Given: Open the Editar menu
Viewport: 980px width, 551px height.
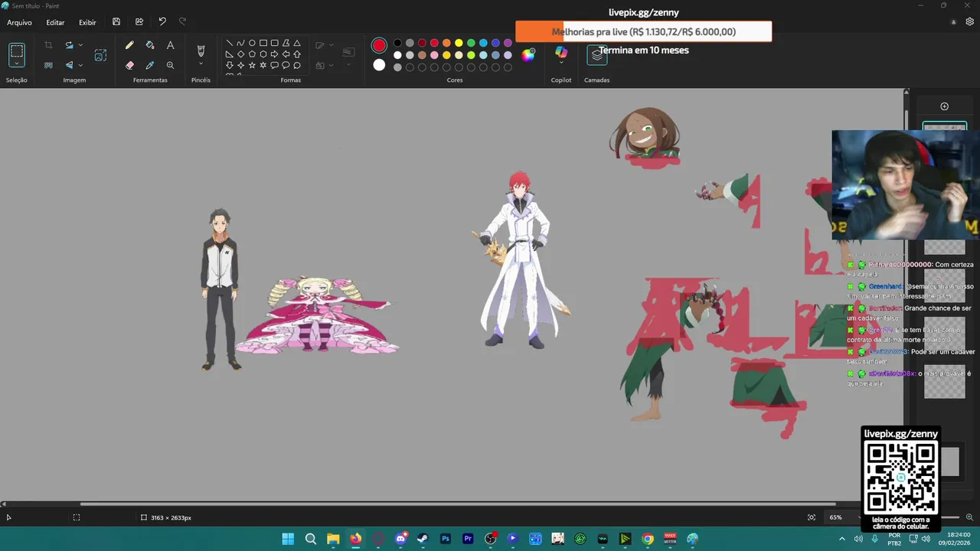Looking at the screenshot, I should (x=55, y=22).
